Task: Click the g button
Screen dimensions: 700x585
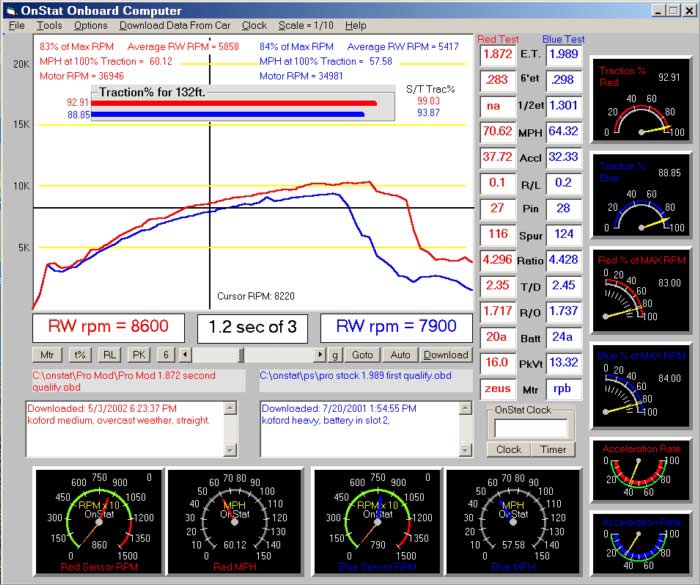Action: (x=335, y=355)
